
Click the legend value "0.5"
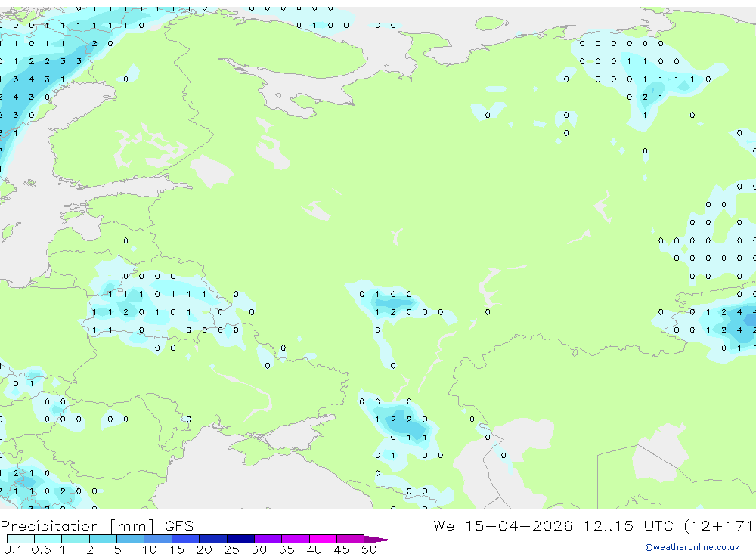coord(41,549)
